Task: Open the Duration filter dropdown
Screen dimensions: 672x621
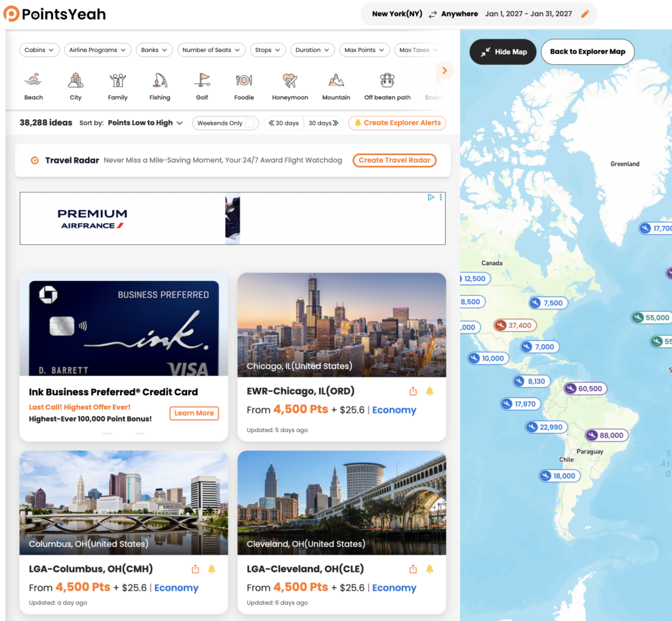Action: (x=312, y=50)
